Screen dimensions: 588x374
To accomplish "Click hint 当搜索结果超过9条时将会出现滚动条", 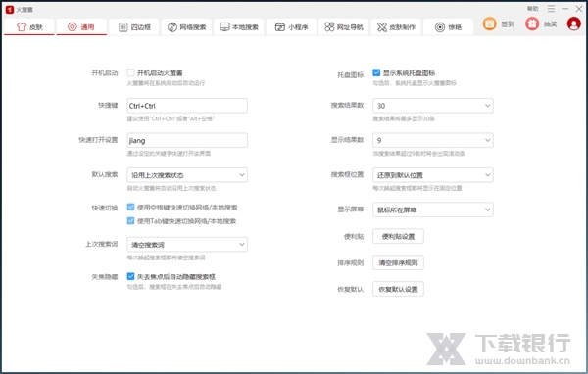I will pos(418,154).
